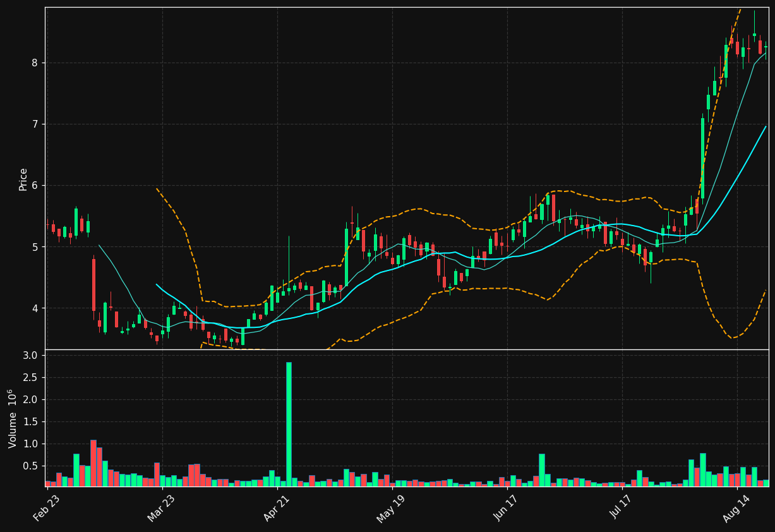Image resolution: width=775 pixels, height=532 pixels.
Task: Click volume axis tick label 3.0
Action: [x=31, y=356]
